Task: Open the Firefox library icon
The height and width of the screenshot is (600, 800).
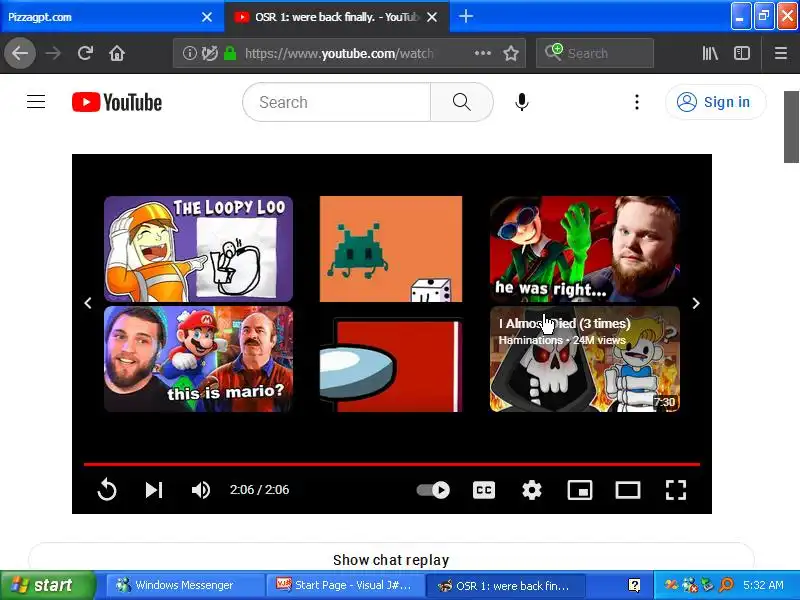Action: [x=710, y=53]
